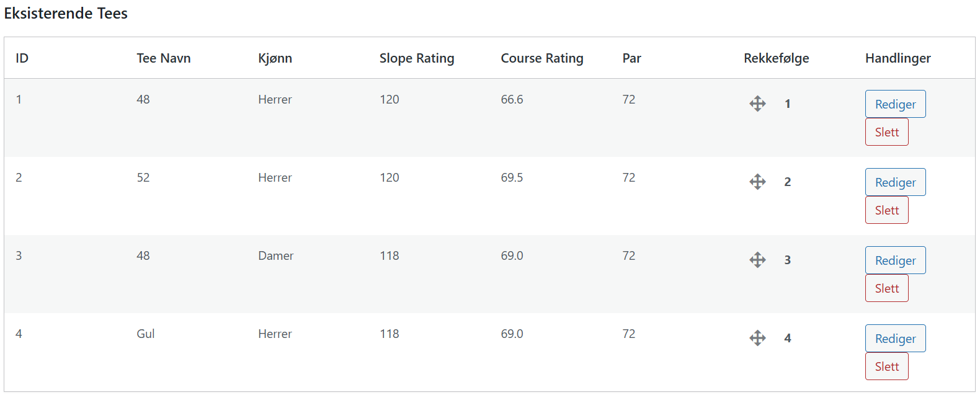
Task: Click Slett for the Gul tee
Action: (x=886, y=366)
